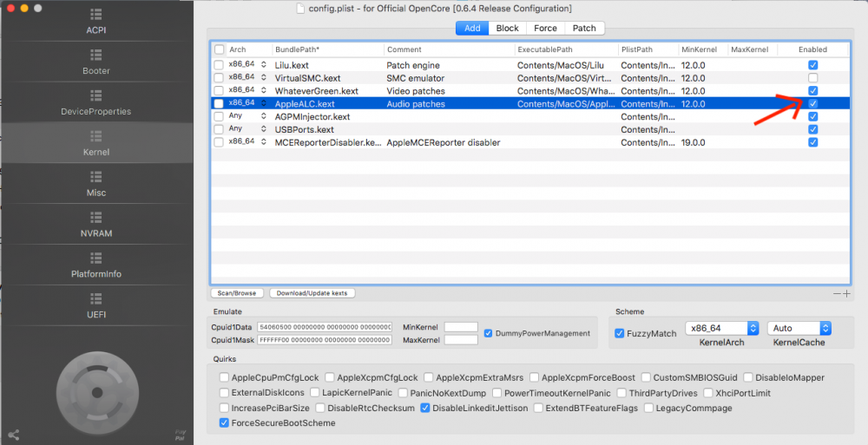Click the minus button to remove row
This screenshot has height=445, width=868.
(x=837, y=293)
